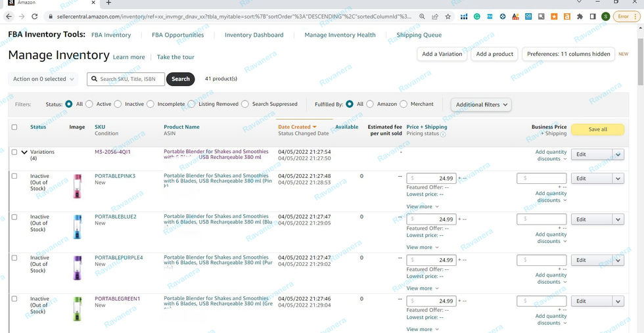Image resolution: width=644 pixels, height=333 pixels.
Task: Open a new browser tab
Action: [108, 3]
